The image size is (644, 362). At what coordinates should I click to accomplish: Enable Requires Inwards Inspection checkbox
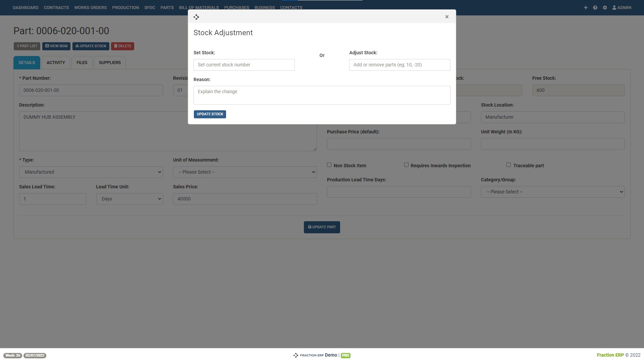pyautogui.click(x=406, y=165)
